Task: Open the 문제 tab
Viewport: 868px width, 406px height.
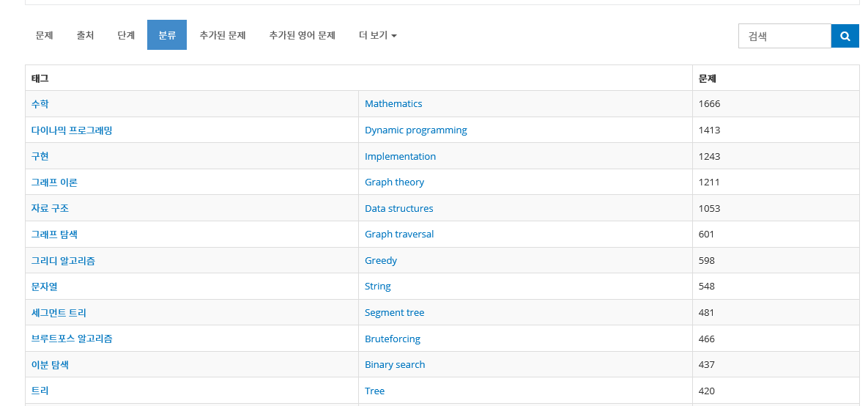Action: 44,35
